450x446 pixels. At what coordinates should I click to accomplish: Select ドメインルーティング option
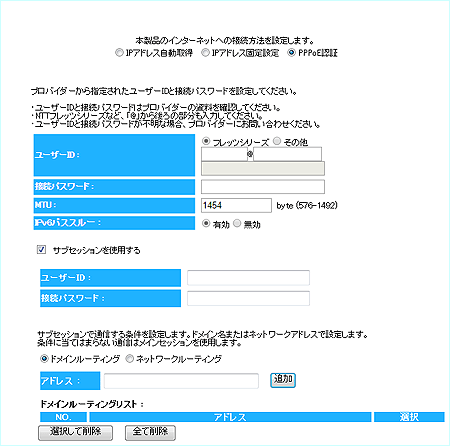pos(44,359)
